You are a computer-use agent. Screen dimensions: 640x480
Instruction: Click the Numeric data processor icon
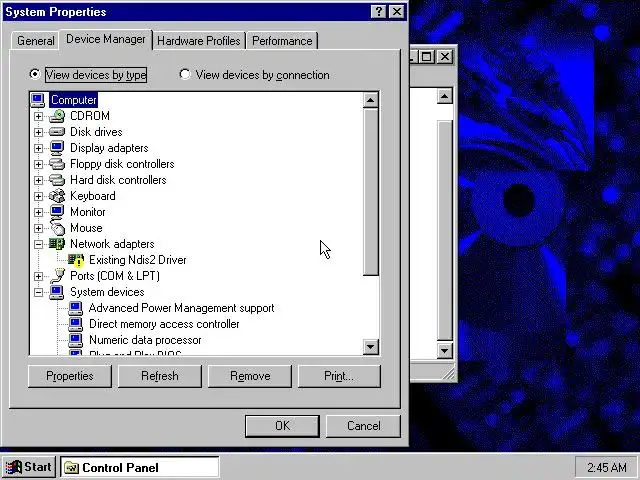pyautogui.click(x=76, y=340)
